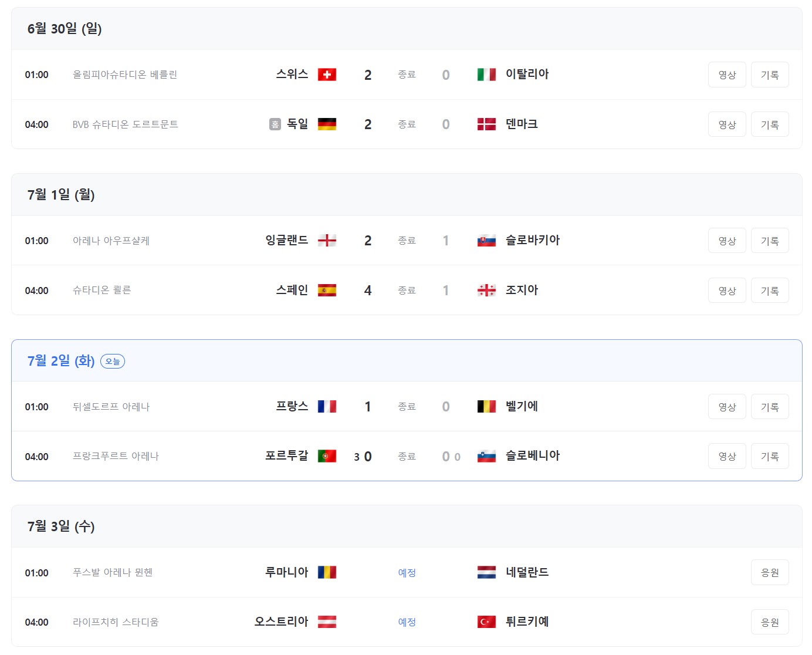Click the 오늘 badge beside 7월 2일
The height and width of the screenshot is (655, 812).
(x=114, y=362)
